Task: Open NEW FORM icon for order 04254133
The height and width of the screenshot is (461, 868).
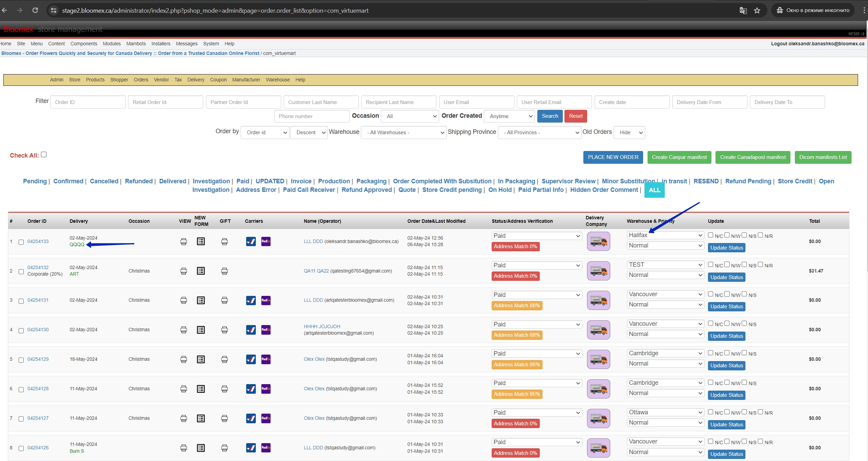Action: pos(201,242)
